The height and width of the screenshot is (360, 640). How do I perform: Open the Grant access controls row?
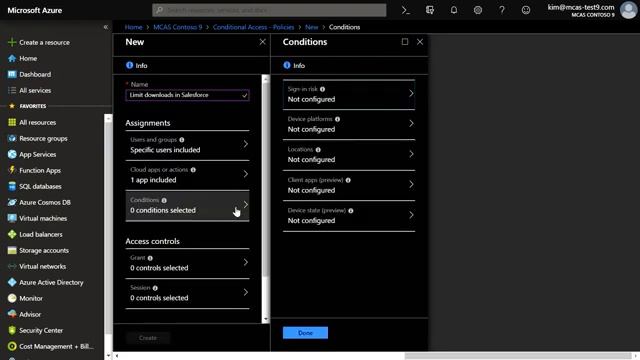(187, 263)
